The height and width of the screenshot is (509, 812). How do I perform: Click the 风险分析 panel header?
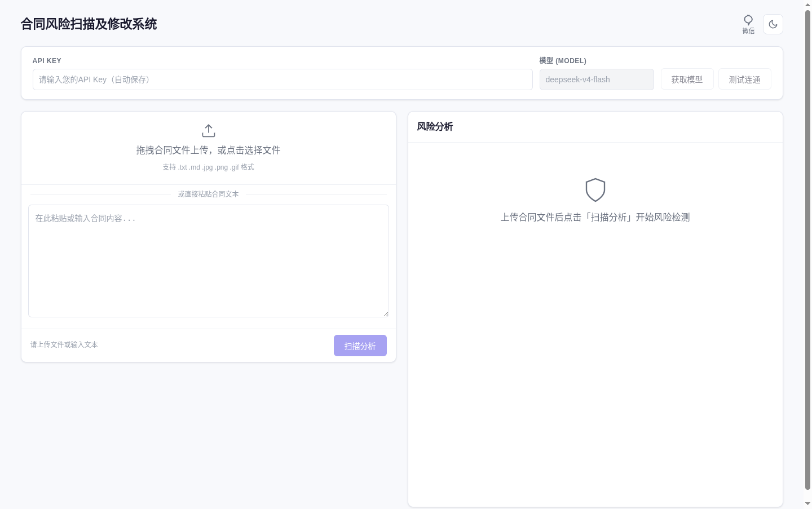435,127
